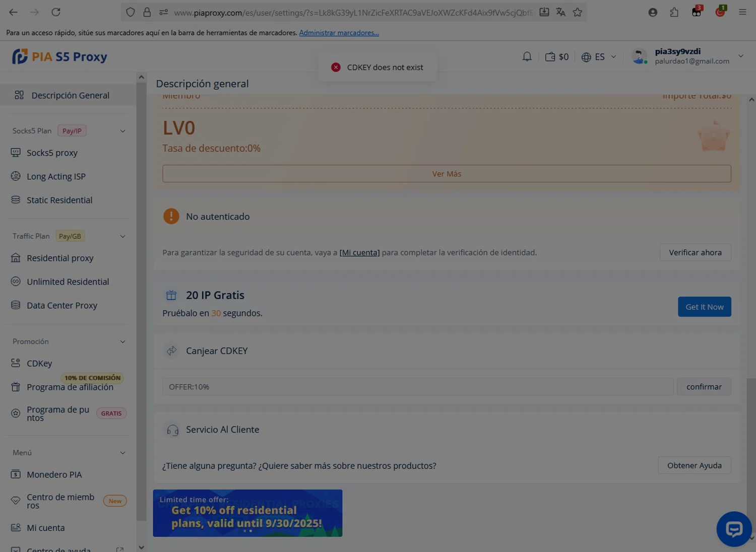Click the browser back arrow
The image size is (756, 552).
(14, 12)
